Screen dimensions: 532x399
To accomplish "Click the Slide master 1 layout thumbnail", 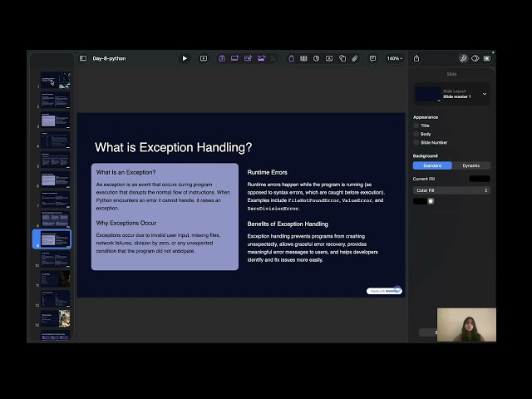I will (x=428, y=94).
